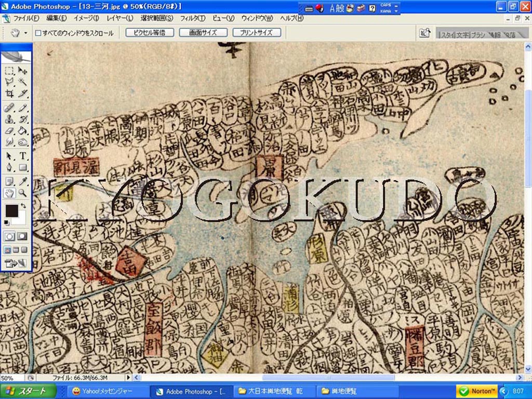Open the 編集 (Edit) menu

56,18
